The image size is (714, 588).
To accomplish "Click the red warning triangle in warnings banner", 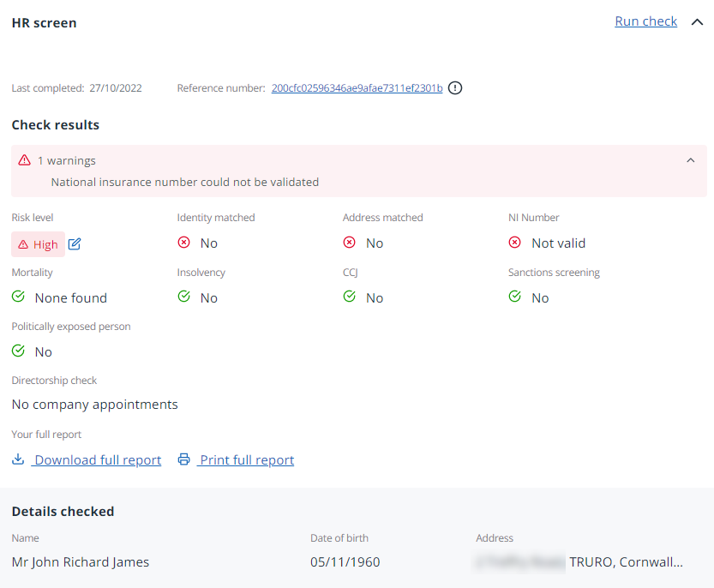I will click(x=24, y=160).
